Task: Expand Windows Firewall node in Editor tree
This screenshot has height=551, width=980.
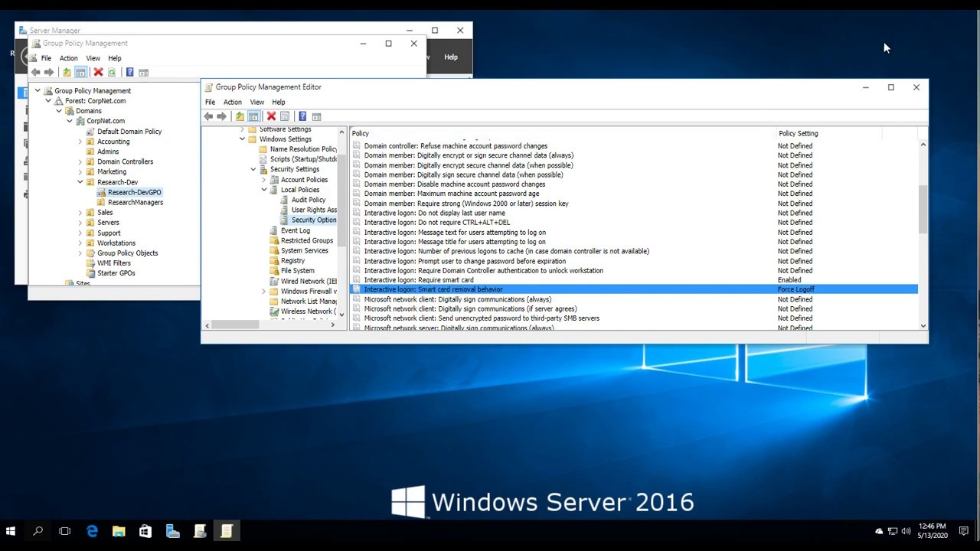Action: pos(263,292)
